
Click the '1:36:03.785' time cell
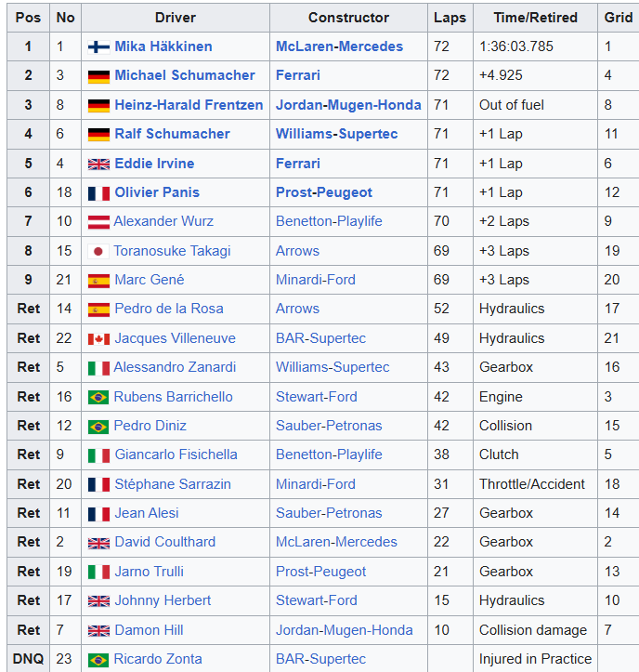535,46
